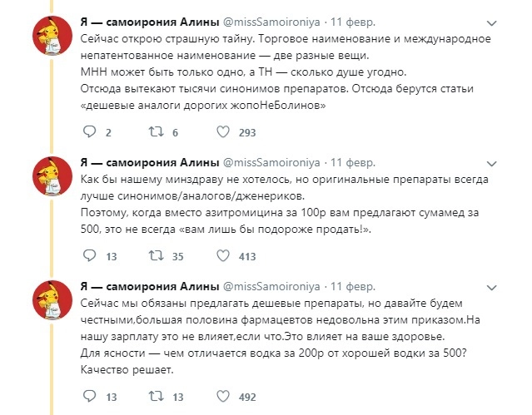
Task: Like the tweet with 492 likes
Action: (x=222, y=397)
